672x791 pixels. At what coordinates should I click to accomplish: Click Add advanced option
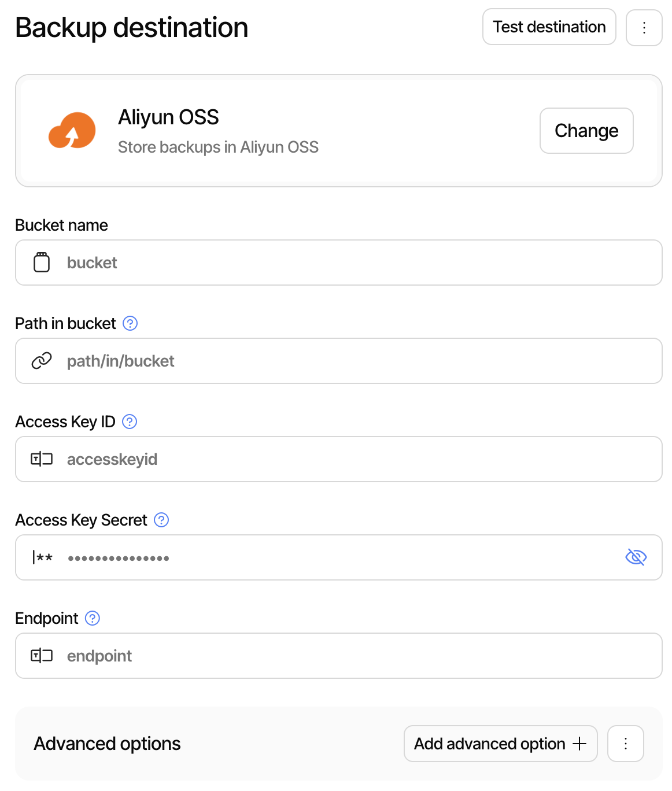tap(500, 744)
